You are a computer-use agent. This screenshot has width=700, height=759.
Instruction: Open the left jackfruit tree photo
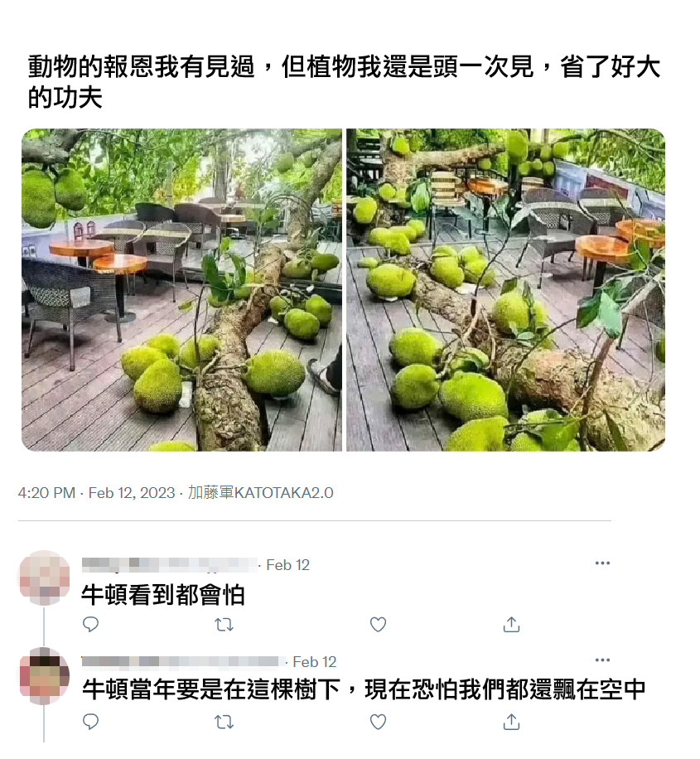tap(181, 289)
